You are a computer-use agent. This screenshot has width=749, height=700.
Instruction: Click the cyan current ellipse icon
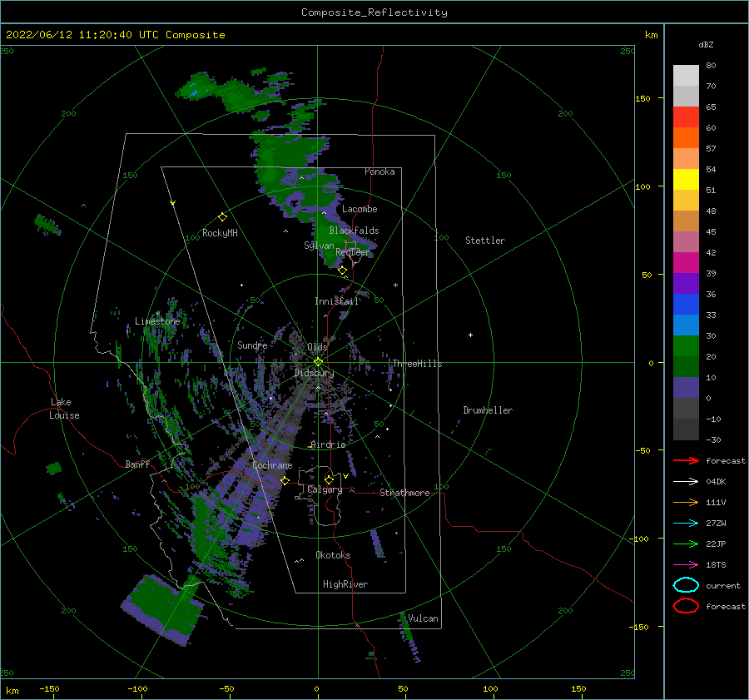[x=686, y=585]
